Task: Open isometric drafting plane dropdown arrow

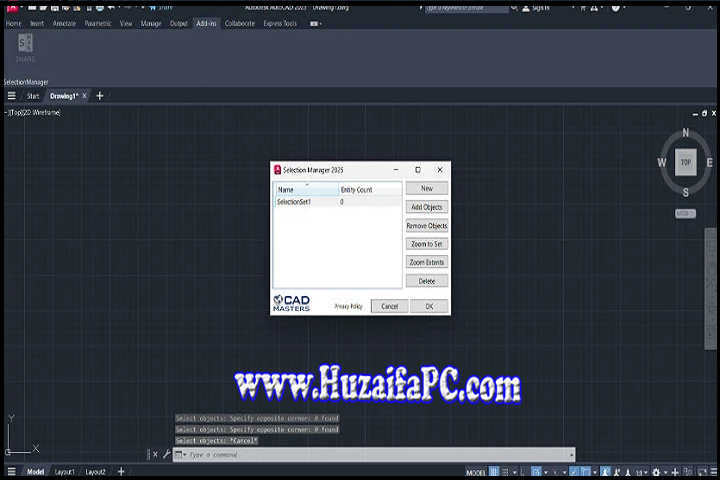Action: (x=564, y=472)
